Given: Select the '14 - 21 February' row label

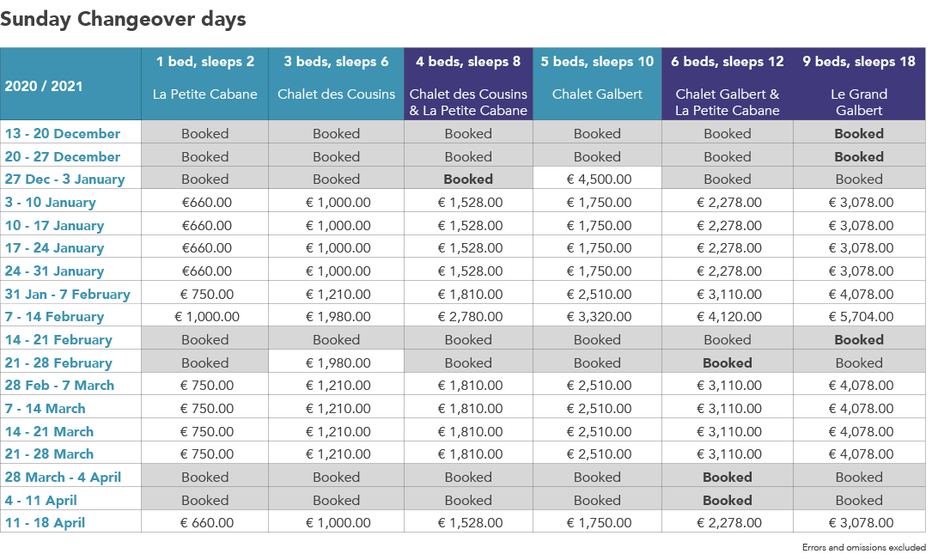Looking at the screenshot, I should pos(58,339).
